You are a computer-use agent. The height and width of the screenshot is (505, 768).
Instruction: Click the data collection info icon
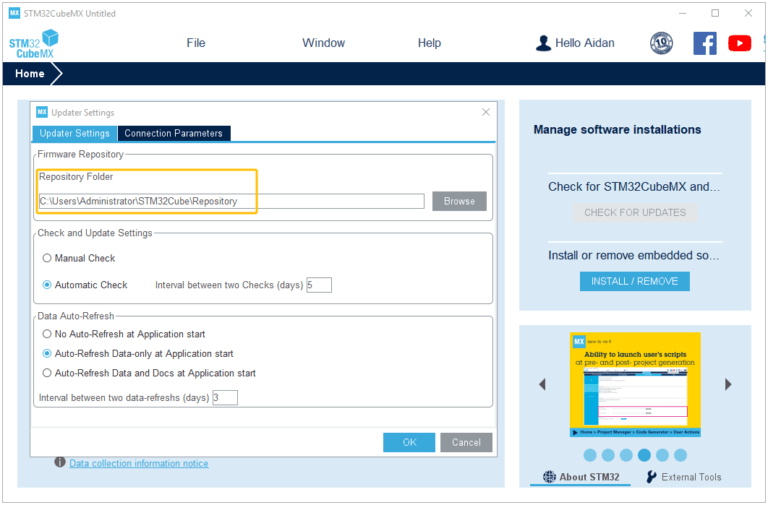pyautogui.click(x=60, y=463)
